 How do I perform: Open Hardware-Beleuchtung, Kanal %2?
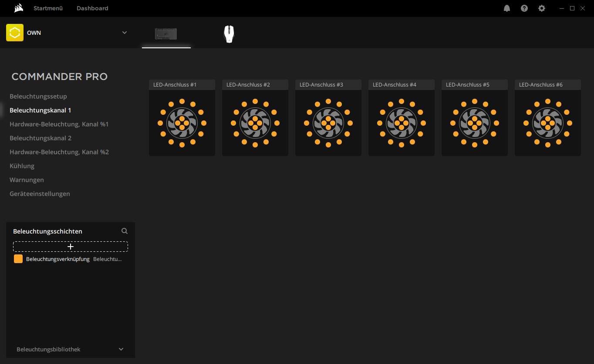pyautogui.click(x=59, y=152)
